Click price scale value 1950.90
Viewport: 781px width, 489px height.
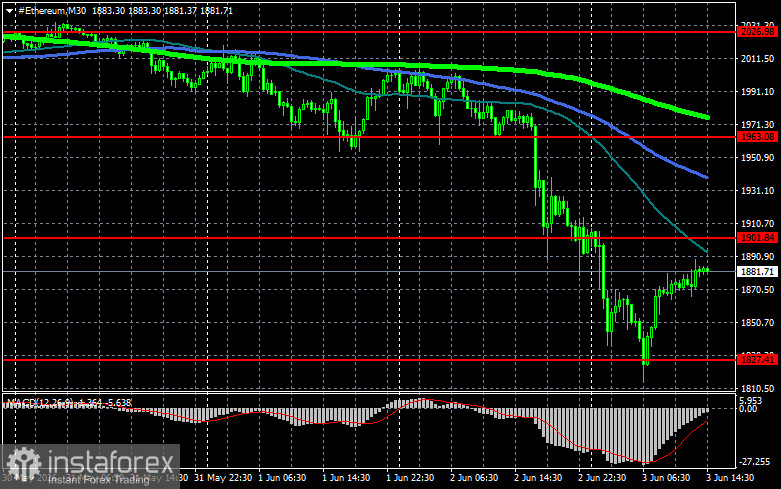pos(758,157)
